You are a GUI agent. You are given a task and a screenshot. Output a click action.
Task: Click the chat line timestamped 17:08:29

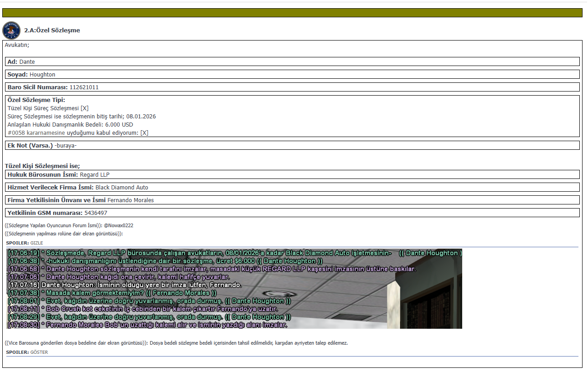[150, 317]
